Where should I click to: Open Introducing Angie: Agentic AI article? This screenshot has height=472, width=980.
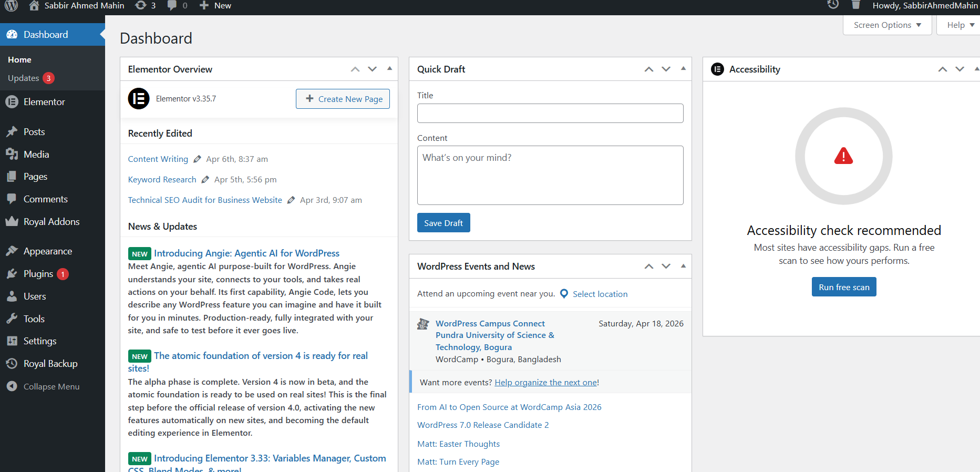point(246,253)
